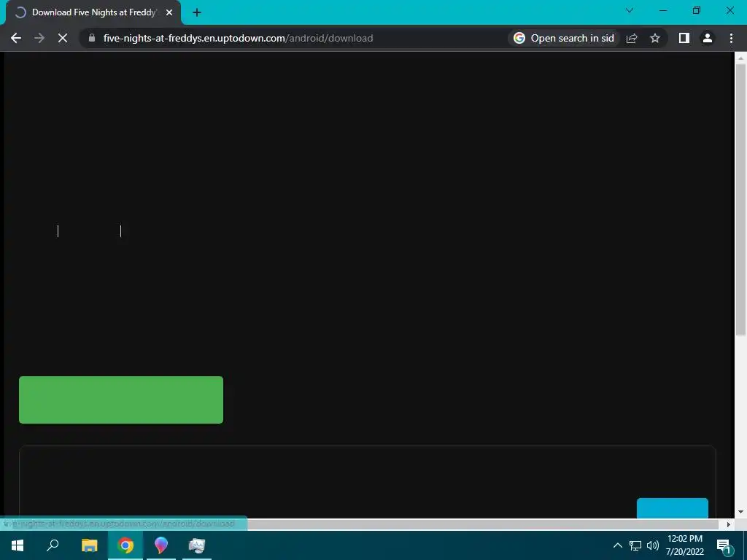This screenshot has height=560, width=747.
Task: Open Windows taskbar search
Action: click(53, 545)
